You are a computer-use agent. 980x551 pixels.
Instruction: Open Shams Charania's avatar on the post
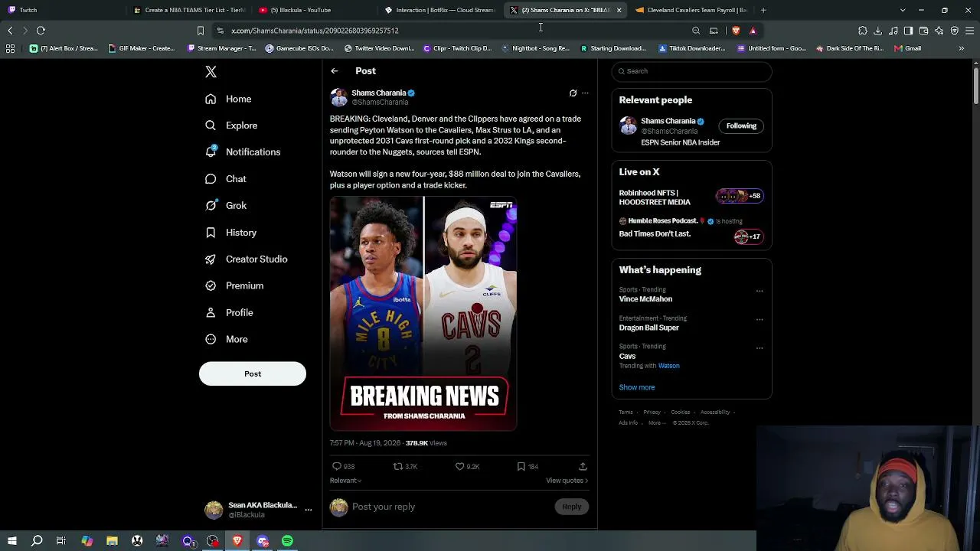click(x=339, y=97)
